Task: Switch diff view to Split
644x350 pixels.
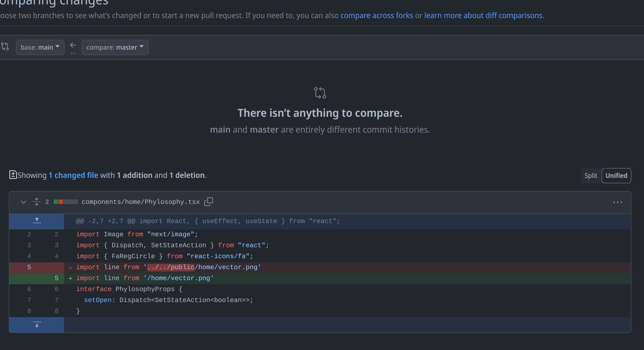Action: click(591, 176)
